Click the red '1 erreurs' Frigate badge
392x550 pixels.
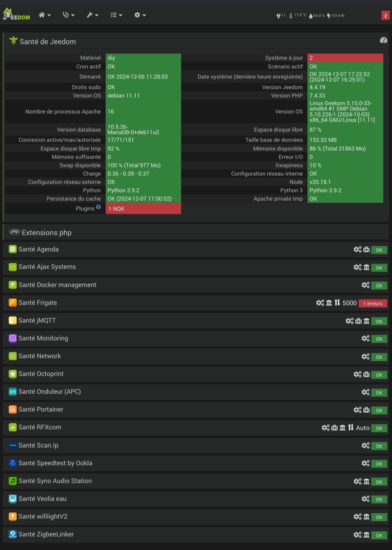pyautogui.click(x=373, y=303)
